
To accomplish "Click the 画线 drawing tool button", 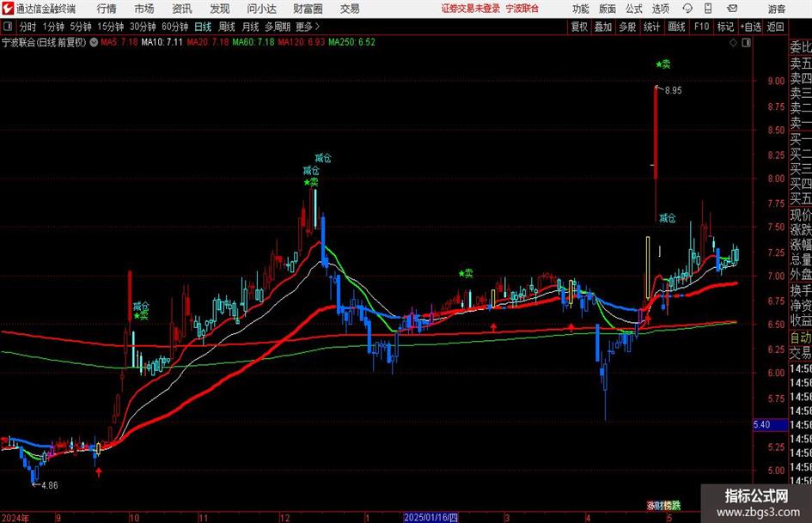I will (x=676, y=27).
